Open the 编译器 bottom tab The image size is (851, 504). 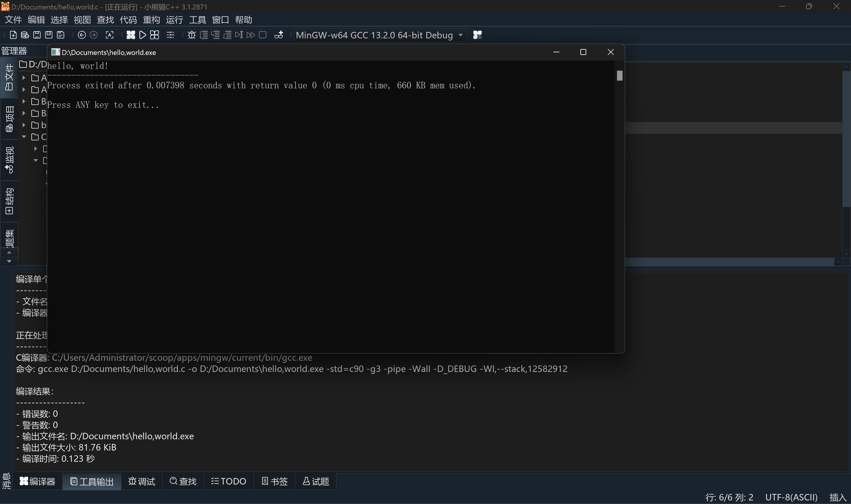coord(37,481)
